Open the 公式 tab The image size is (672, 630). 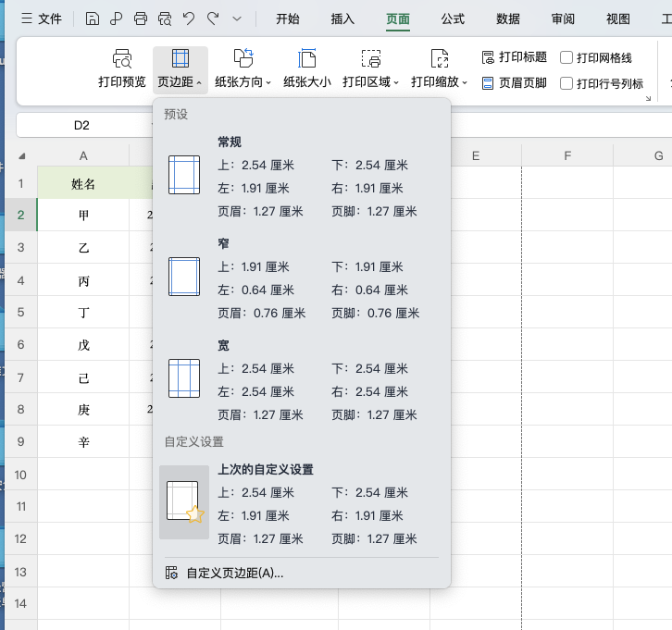click(x=453, y=19)
